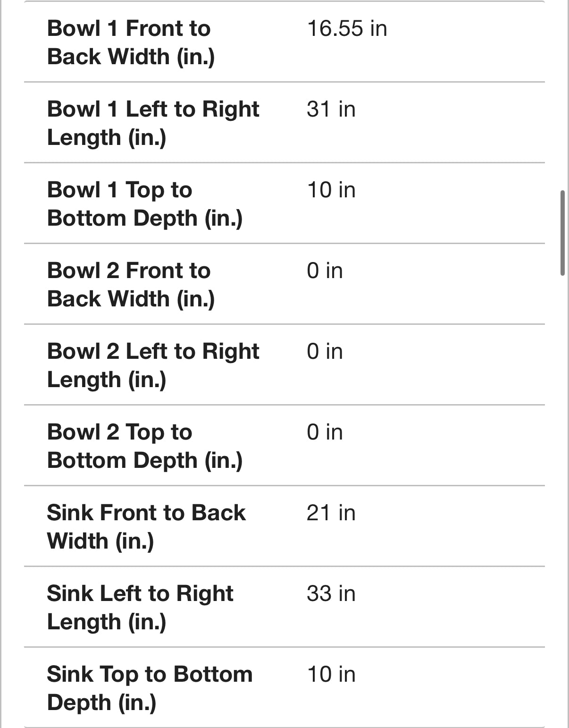Click the Sink Left to Right Length label
The image size is (569, 728).
pos(140,608)
